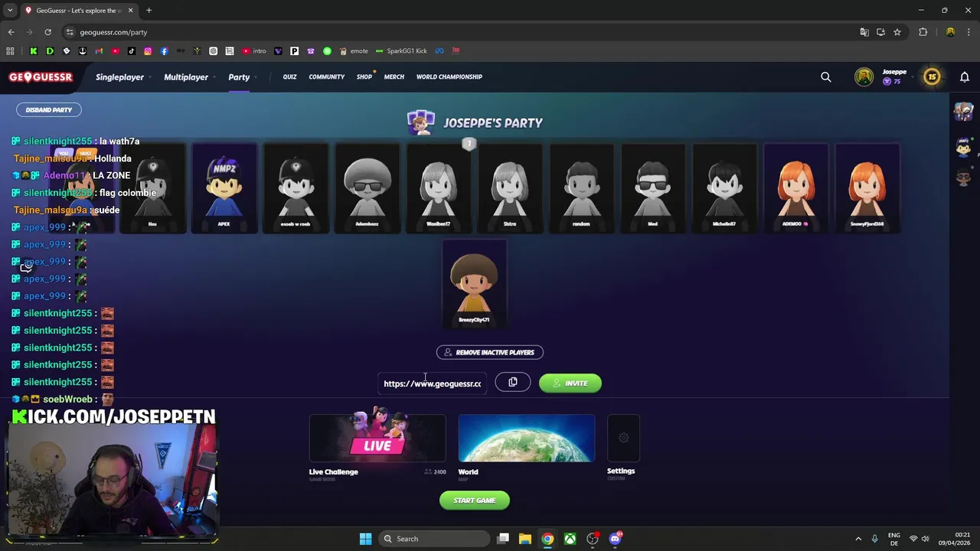The height and width of the screenshot is (551, 980).
Task: Open Chrome extensions menu
Action: point(923,32)
